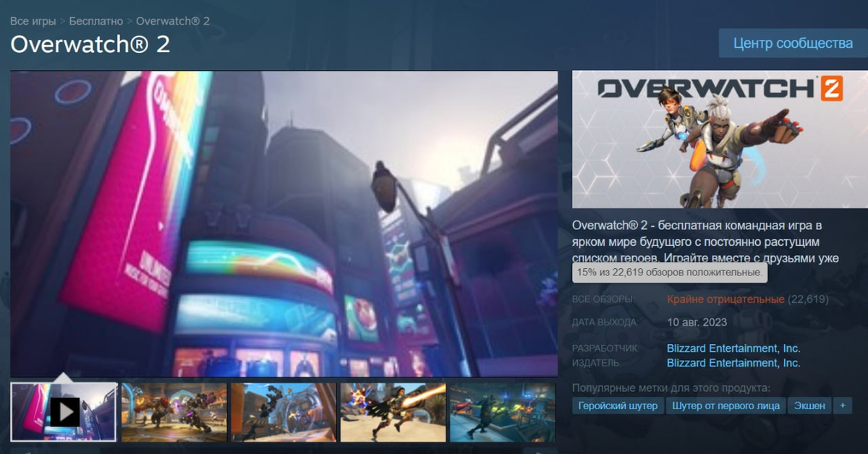Click the '15% из 22,619 обзоров положительные' tooltip

tap(669, 273)
